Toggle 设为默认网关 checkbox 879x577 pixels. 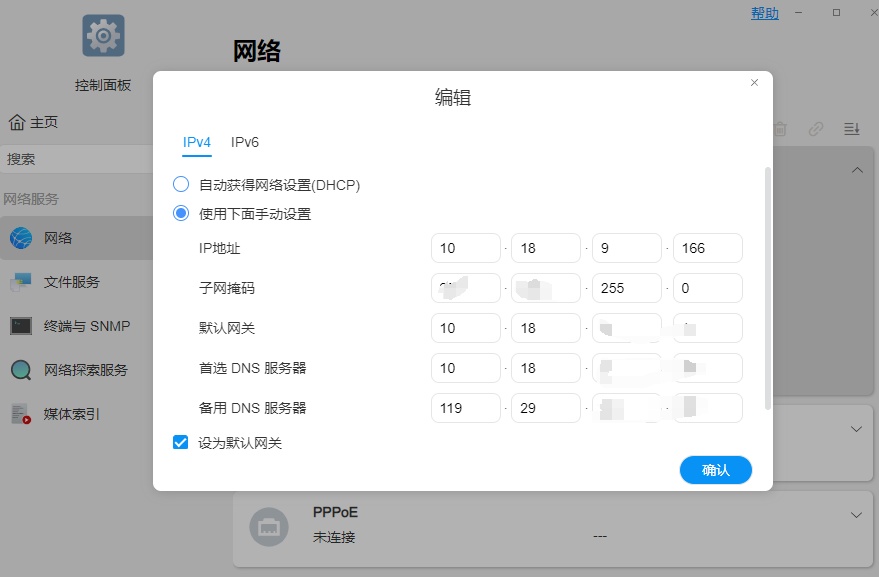pyautogui.click(x=181, y=442)
